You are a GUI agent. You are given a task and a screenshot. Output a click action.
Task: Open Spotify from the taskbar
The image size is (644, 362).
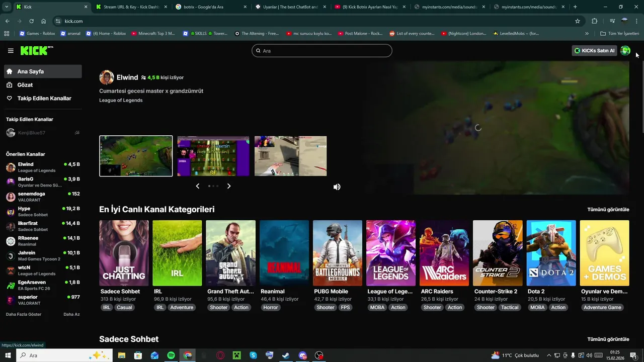pos(171,355)
